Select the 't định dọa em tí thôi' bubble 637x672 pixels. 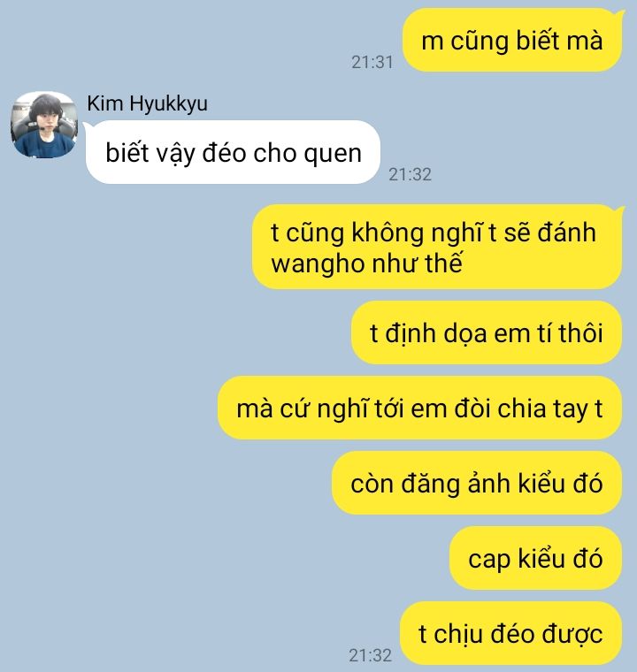click(487, 333)
